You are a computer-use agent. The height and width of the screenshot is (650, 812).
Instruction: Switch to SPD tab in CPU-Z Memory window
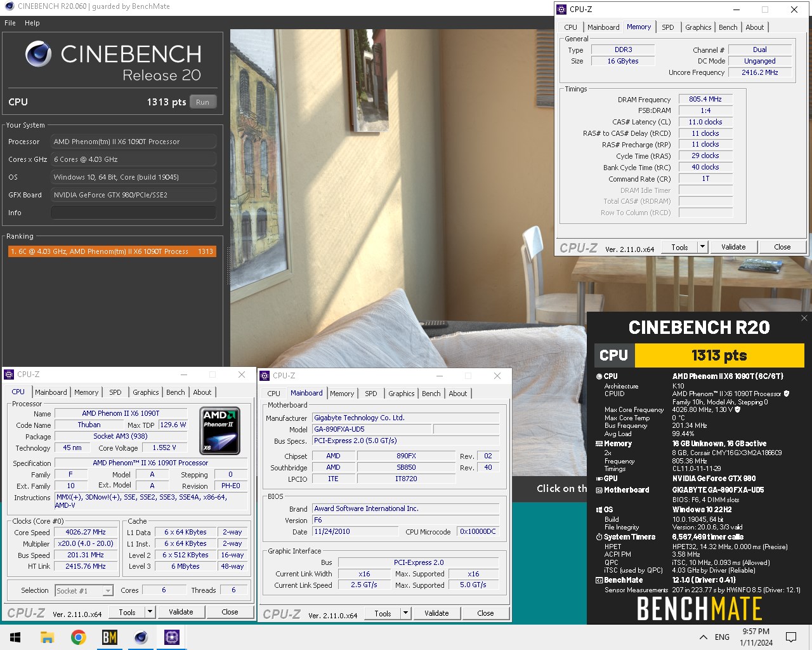click(x=667, y=27)
